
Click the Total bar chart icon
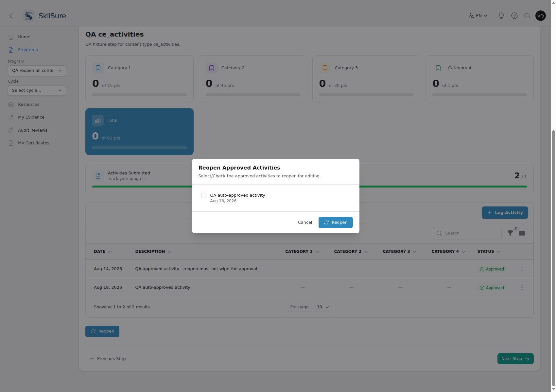98,121
